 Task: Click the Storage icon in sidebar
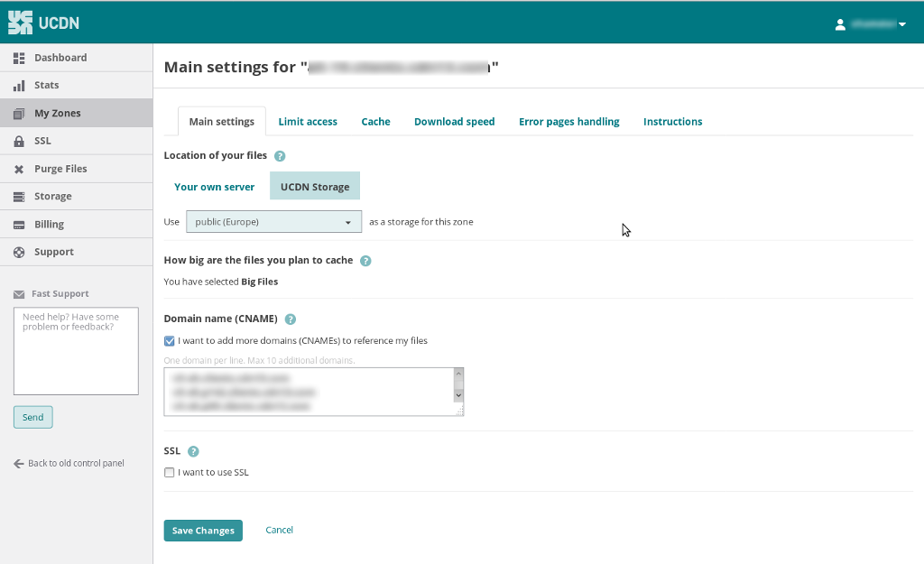[x=19, y=197]
